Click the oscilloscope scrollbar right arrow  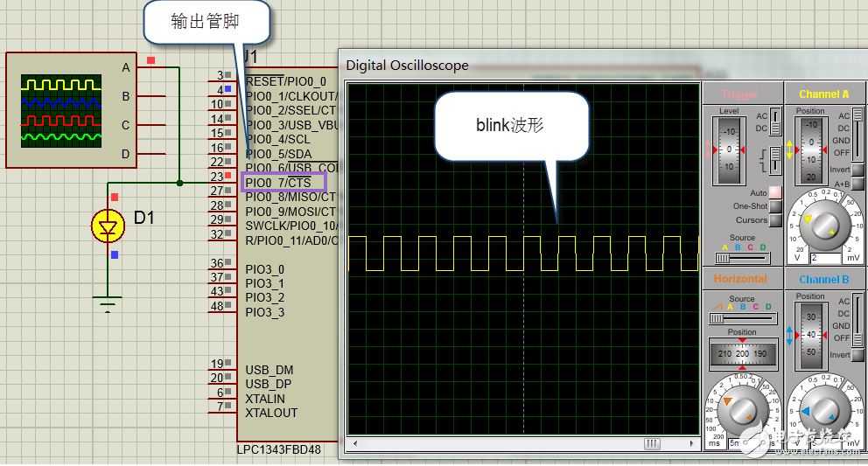point(691,443)
